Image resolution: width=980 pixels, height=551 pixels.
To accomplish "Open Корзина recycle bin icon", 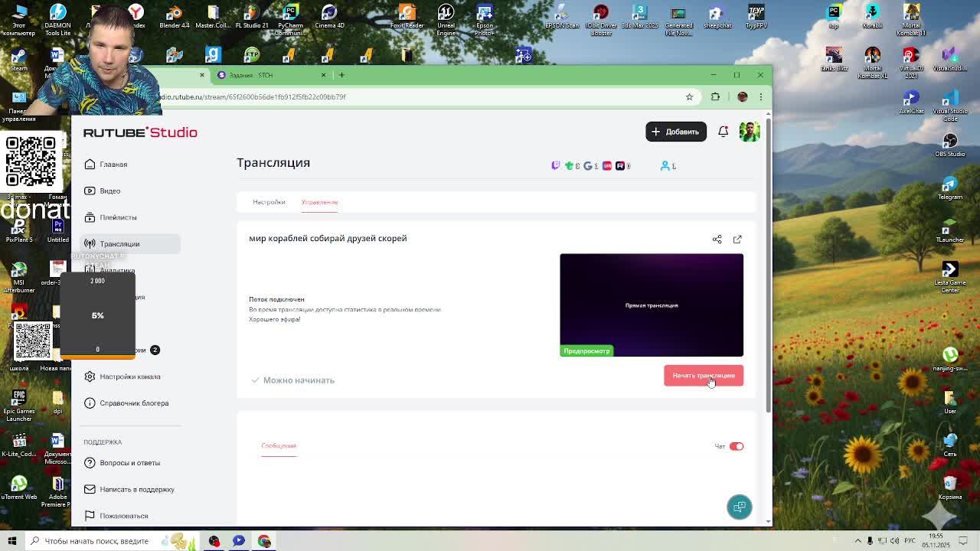I will [x=949, y=487].
